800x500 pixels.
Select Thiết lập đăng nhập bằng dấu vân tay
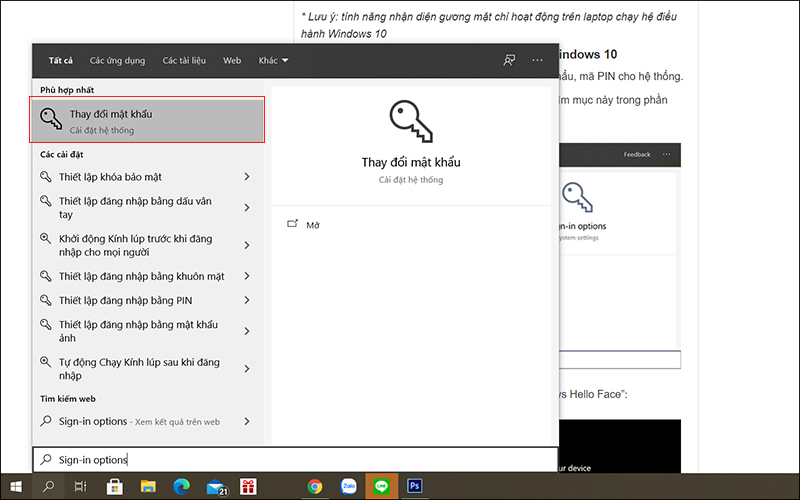coord(135,208)
